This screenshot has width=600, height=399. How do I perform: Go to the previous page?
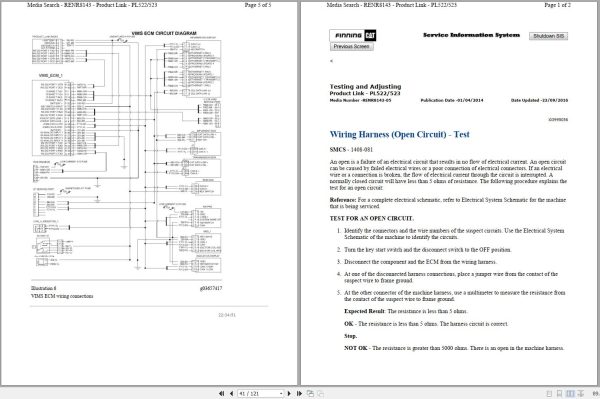232,393
